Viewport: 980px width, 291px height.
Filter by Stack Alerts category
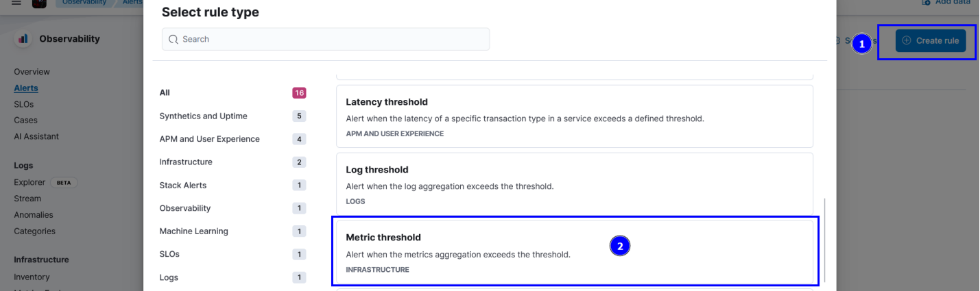(182, 185)
